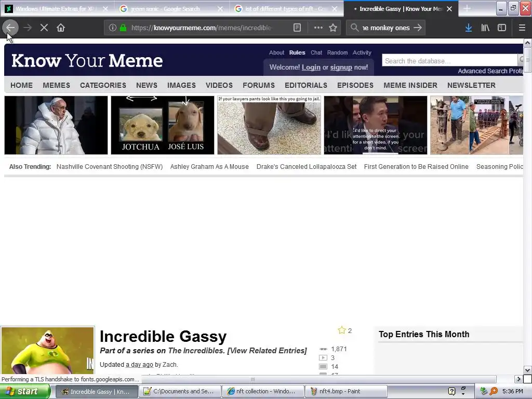Screen dimensions: 532x399
Task: Go back using the Firefox back arrow
Action: click(x=10, y=28)
